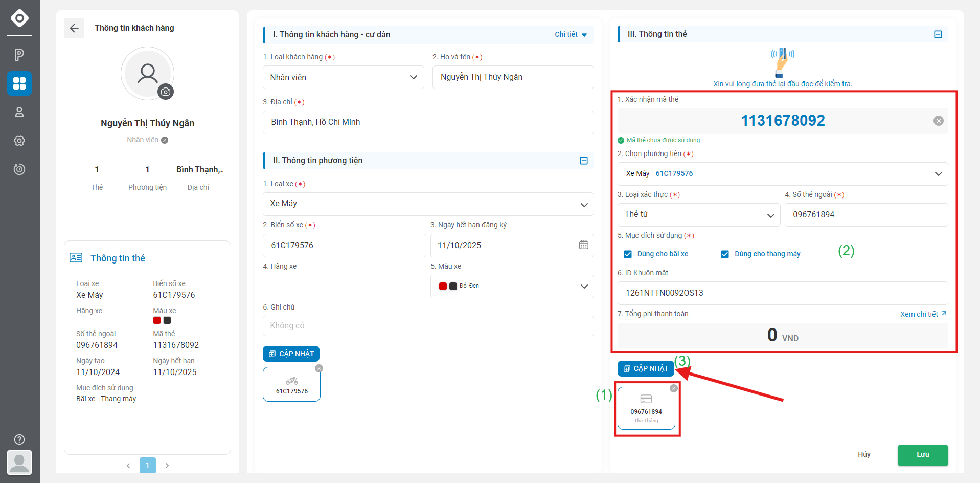Remove card tile 096761894
This screenshot has height=483, width=980.
pyautogui.click(x=674, y=388)
